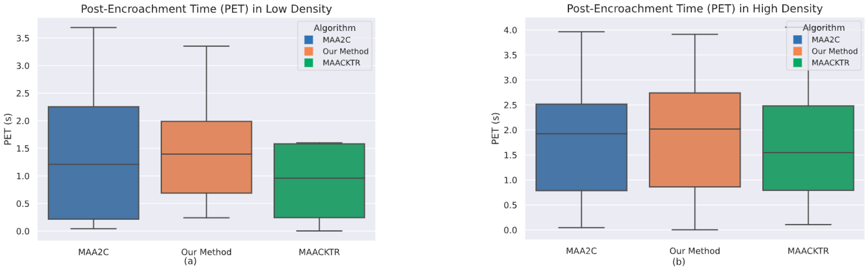Click the (b) subplot caption label
The height and width of the screenshot is (269, 868).
click(678, 262)
